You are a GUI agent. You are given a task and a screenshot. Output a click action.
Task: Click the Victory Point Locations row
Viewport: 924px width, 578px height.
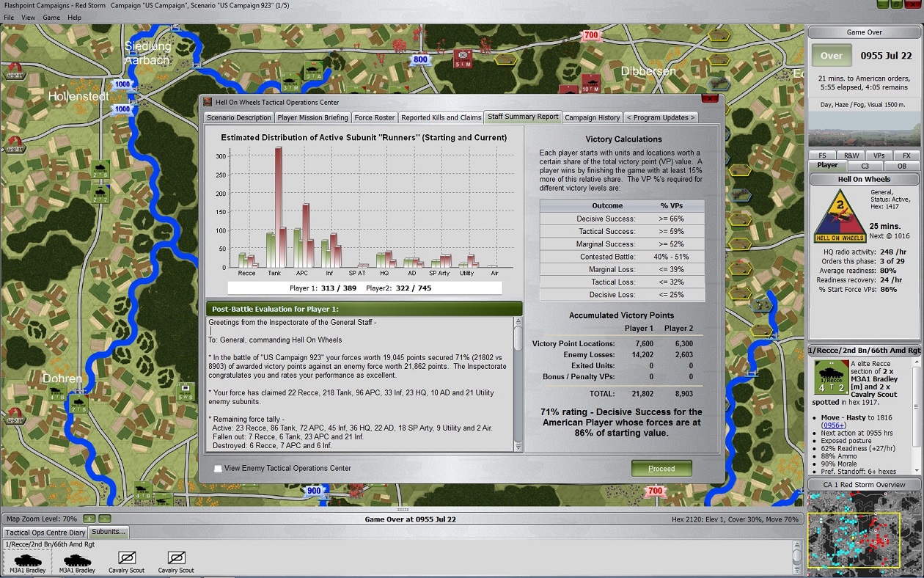point(616,343)
